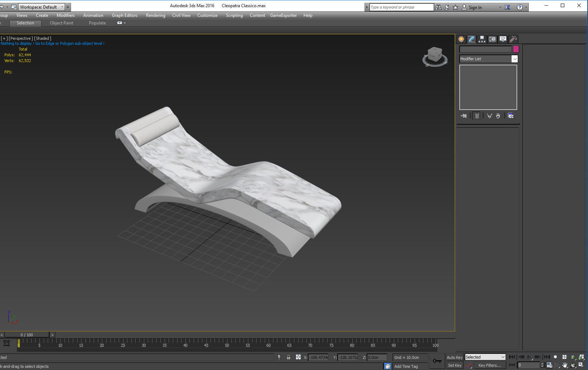This screenshot has width=588, height=370.
Task: Play the animation
Action: click(x=529, y=357)
